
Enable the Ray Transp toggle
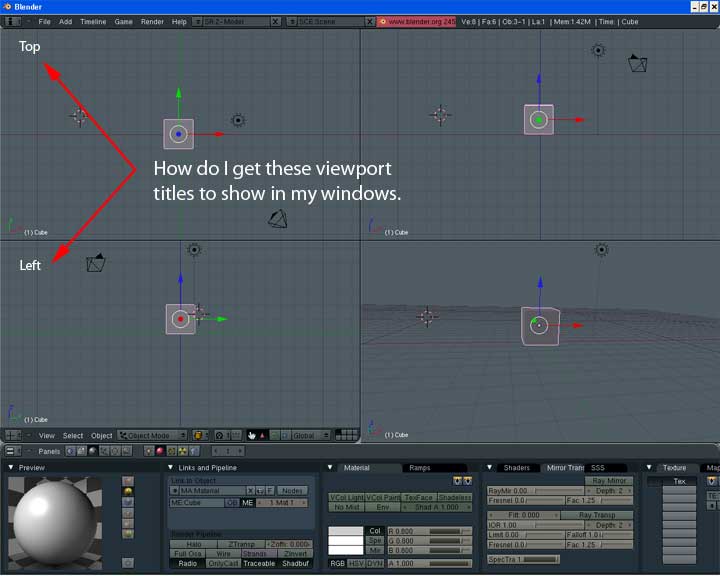pyautogui.click(x=598, y=515)
